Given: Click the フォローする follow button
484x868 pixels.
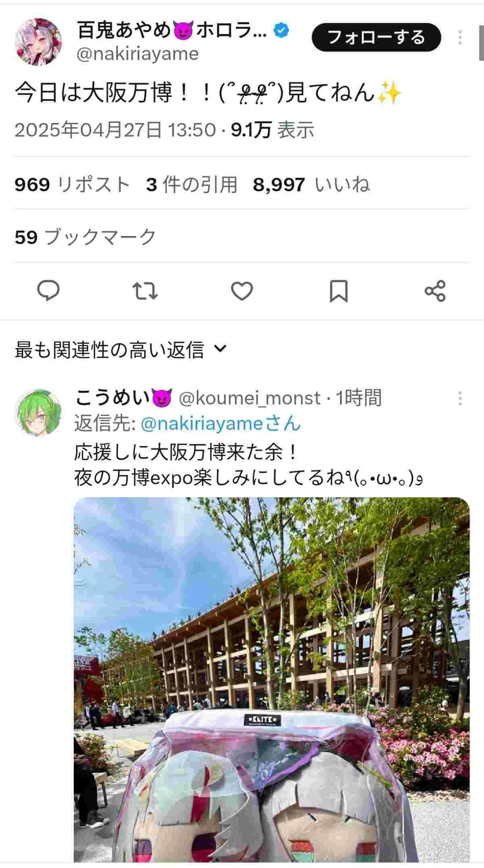Looking at the screenshot, I should (x=376, y=38).
